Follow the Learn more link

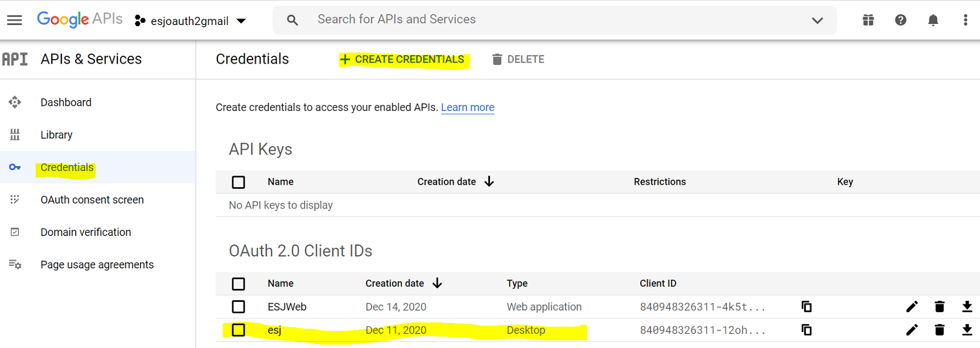[x=467, y=107]
